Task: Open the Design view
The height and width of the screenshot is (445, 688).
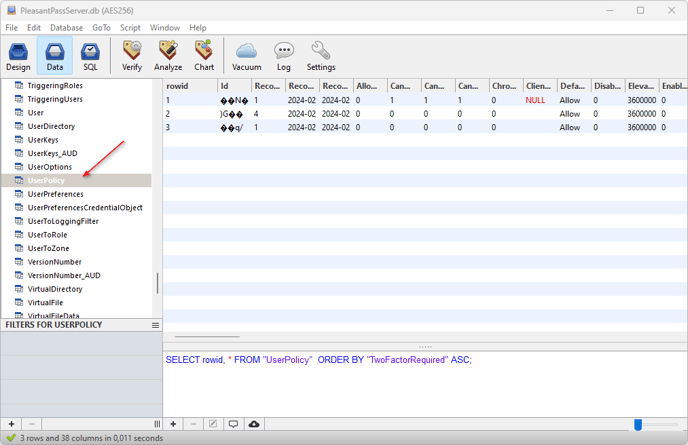Action: point(18,56)
